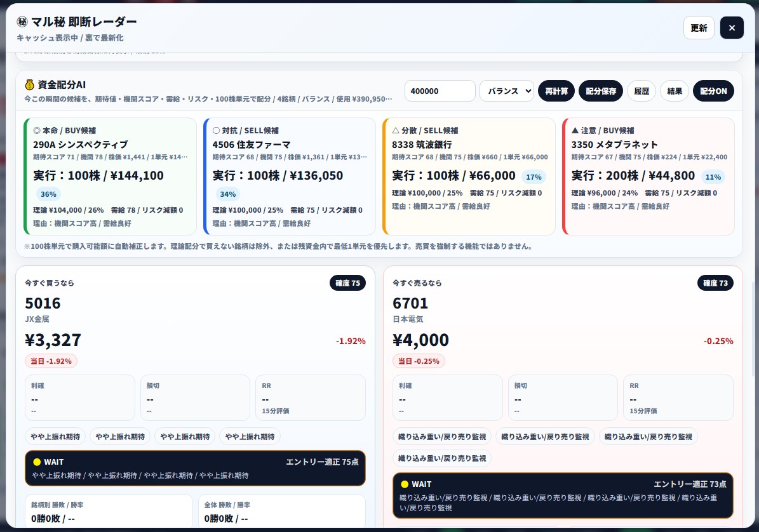The width and height of the screenshot is (759, 532).
Task: Click the 当日 -1.92% pill
Action: click(51, 361)
